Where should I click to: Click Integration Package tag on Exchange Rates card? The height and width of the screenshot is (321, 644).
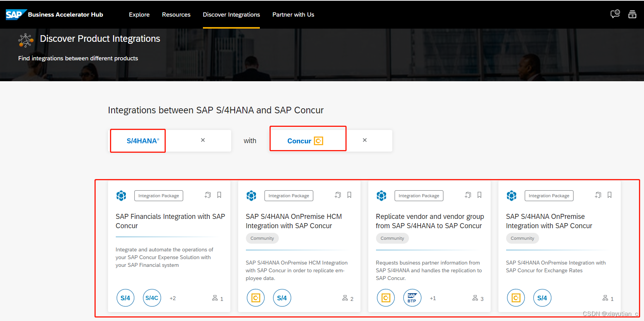point(549,196)
